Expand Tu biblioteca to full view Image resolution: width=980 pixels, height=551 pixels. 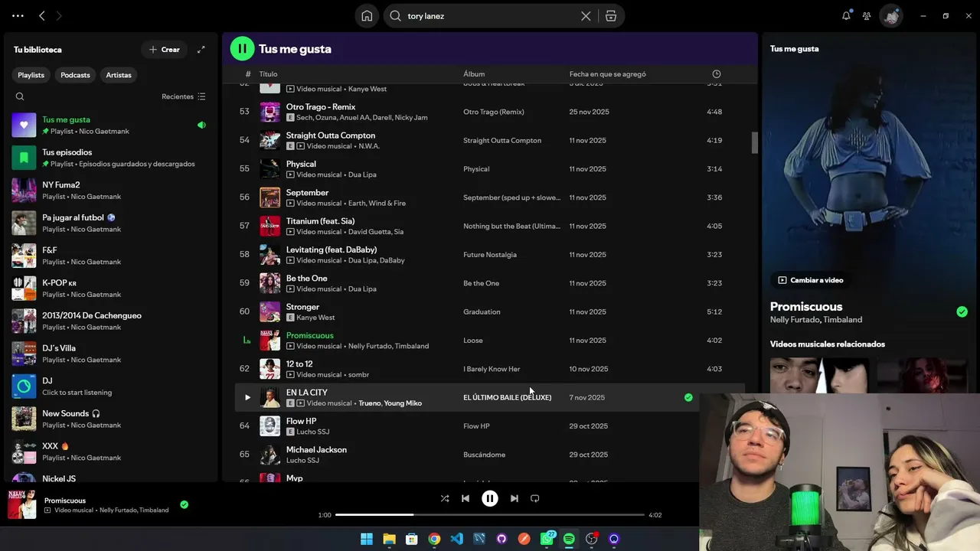[x=201, y=50]
